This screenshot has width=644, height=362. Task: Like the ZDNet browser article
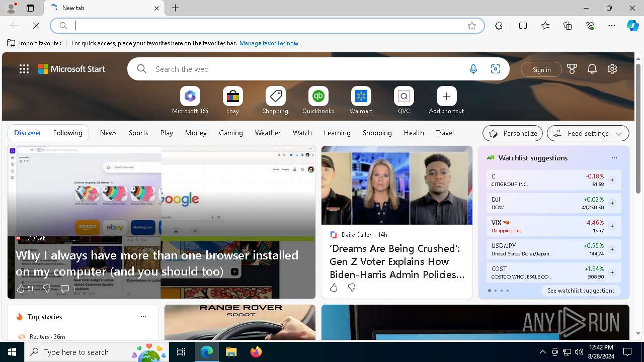pyautogui.click(x=21, y=289)
